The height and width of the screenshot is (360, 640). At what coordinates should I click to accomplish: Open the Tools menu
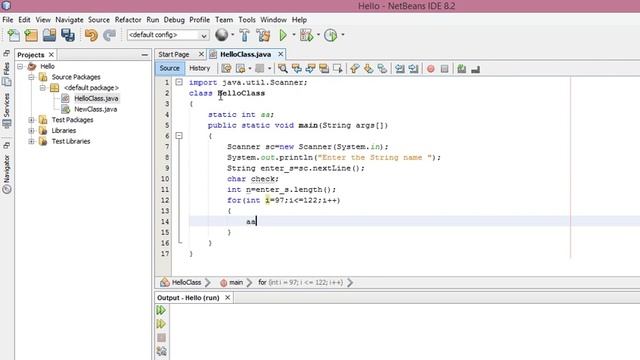247,20
